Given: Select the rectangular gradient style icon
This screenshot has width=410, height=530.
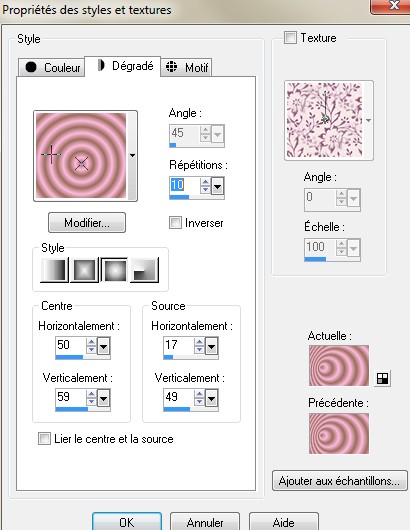Looking at the screenshot, I should [x=84, y=270].
